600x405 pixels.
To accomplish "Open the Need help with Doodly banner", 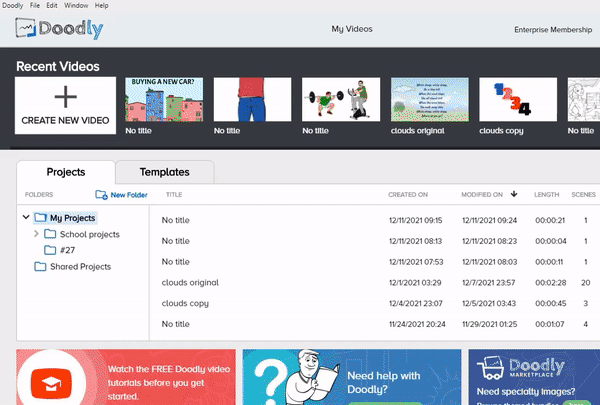I will pos(352,377).
